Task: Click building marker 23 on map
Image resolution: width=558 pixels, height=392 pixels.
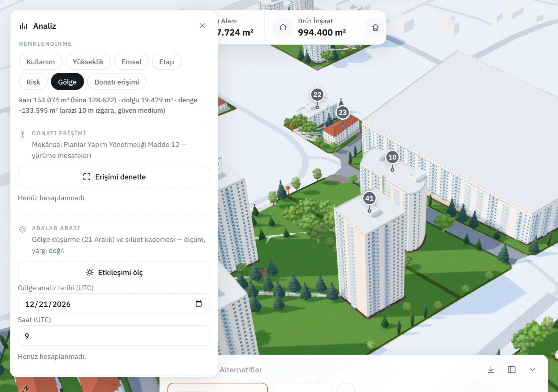Action: coord(343,113)
